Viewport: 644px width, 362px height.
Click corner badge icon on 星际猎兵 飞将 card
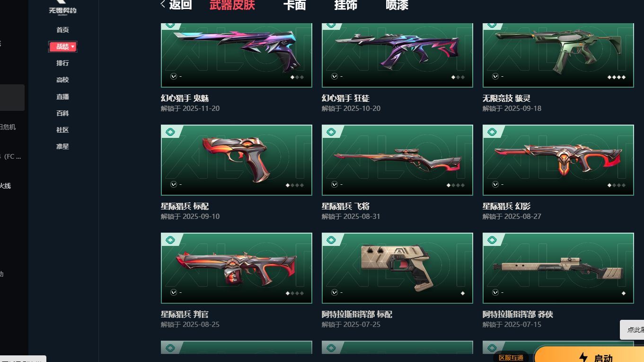point(331,132)
